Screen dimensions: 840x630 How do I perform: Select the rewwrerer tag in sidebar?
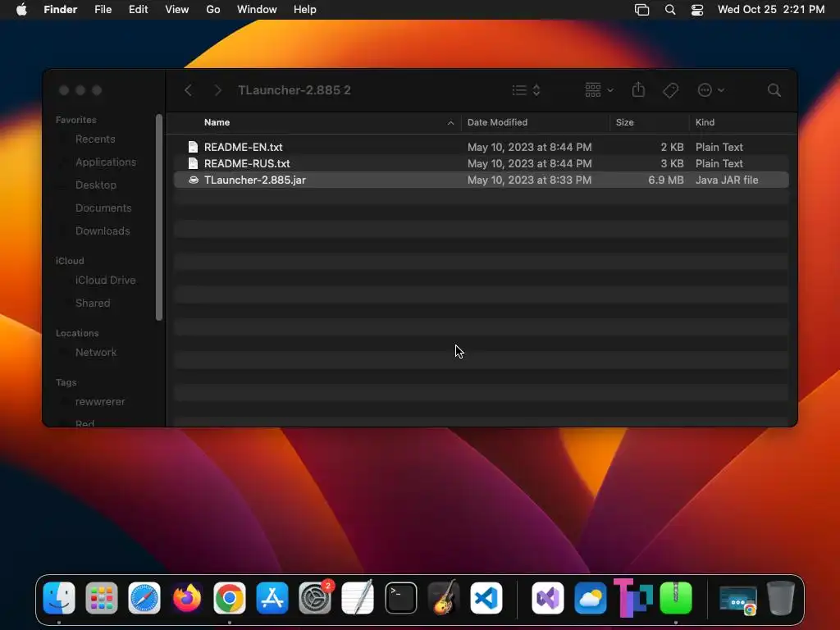(99, 402)
